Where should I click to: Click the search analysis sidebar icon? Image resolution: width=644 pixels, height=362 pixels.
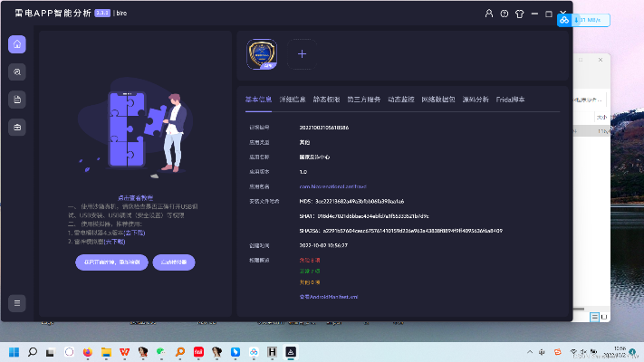17,71
